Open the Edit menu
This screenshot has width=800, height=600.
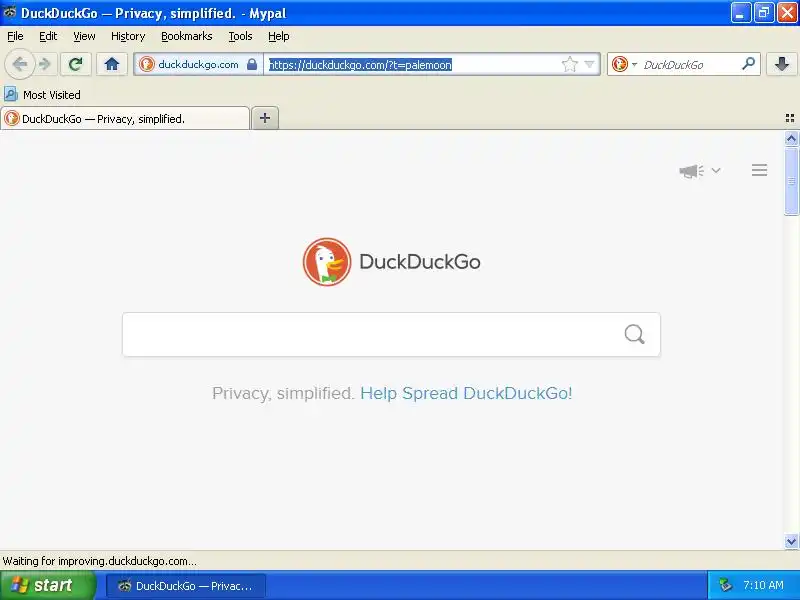click(48, 36)
